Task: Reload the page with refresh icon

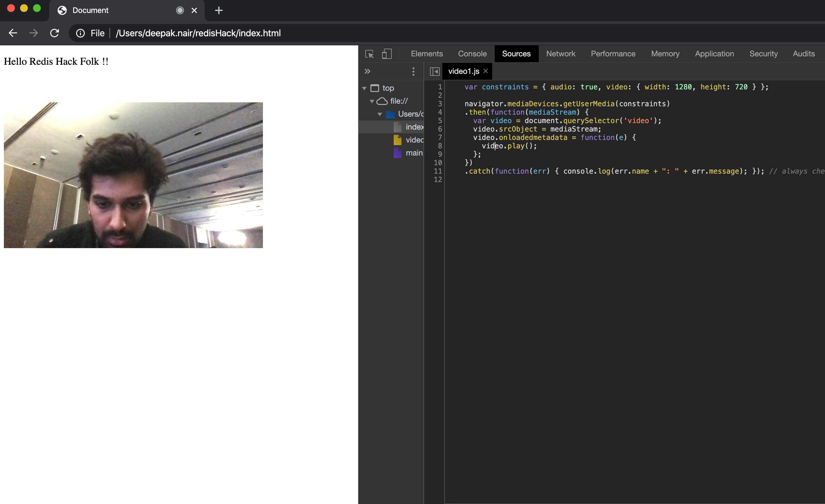Action: point(55,33)
